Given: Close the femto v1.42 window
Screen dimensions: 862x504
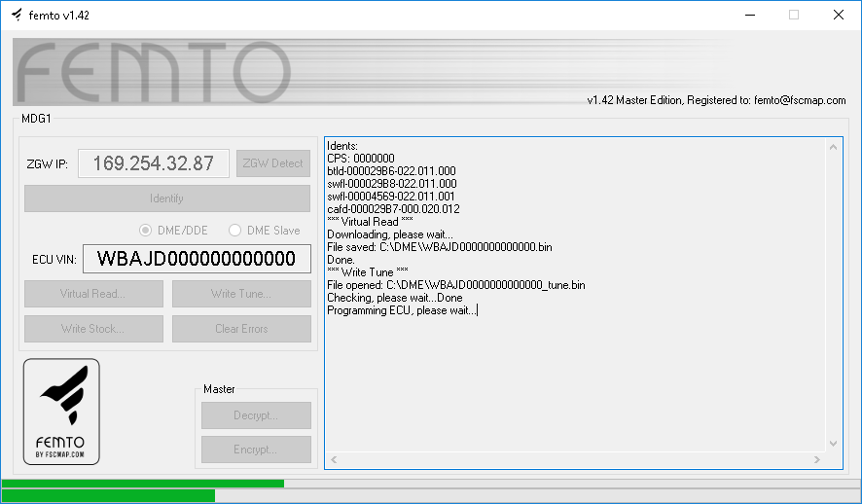Looking at the screenshot, I should 838,15.
